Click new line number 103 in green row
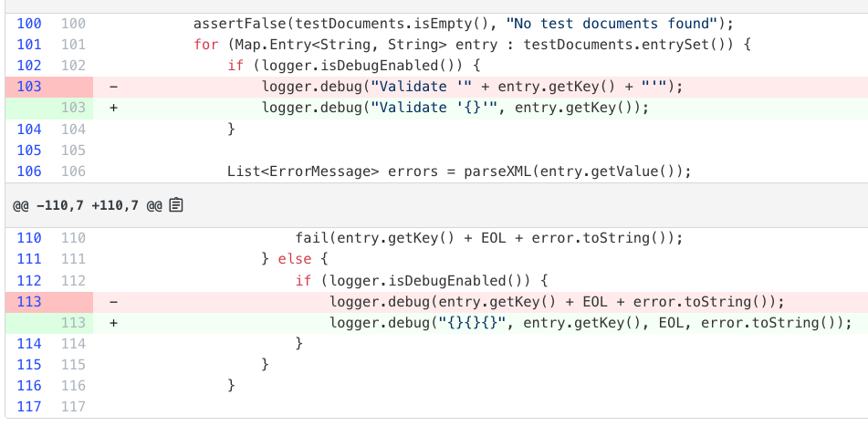Image resolution: width=868 pixels, height=426 pixels. [x=73, y=108]
